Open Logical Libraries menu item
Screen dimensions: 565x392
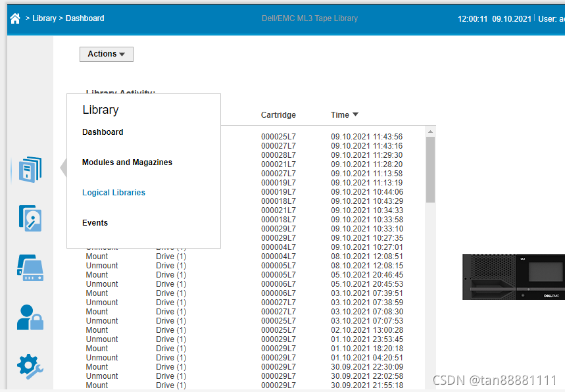pyautogui.click(x=114, y=193)
